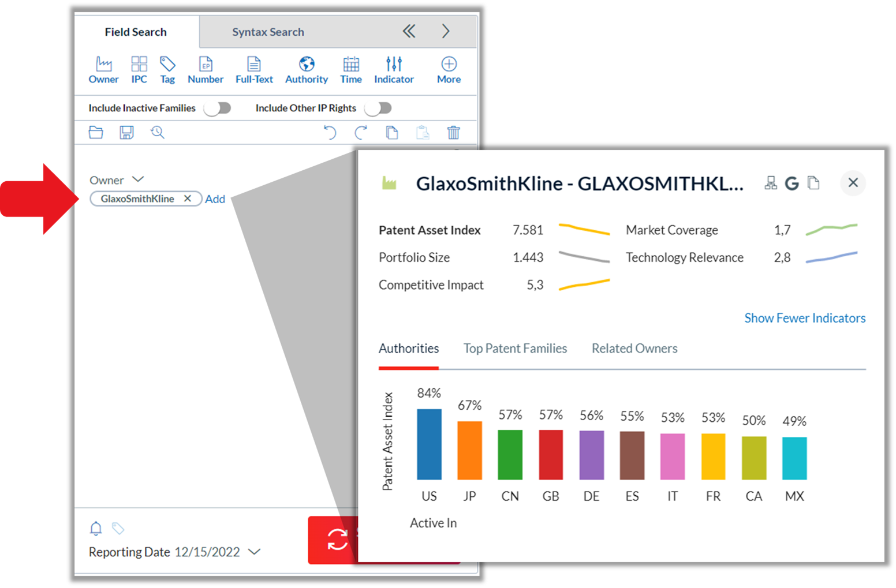Click the CN green bar
The width and height of the screenshot is (896, 588).
[x=510, y=455]
